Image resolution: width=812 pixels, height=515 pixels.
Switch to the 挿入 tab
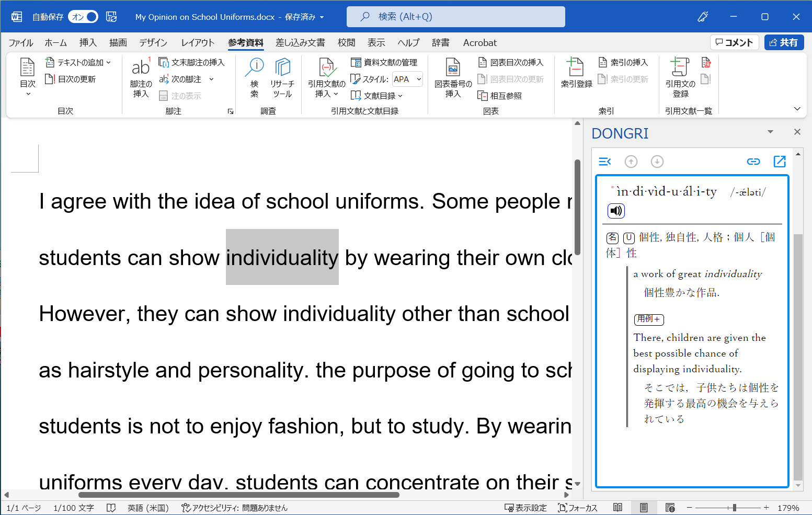[88, 43]
